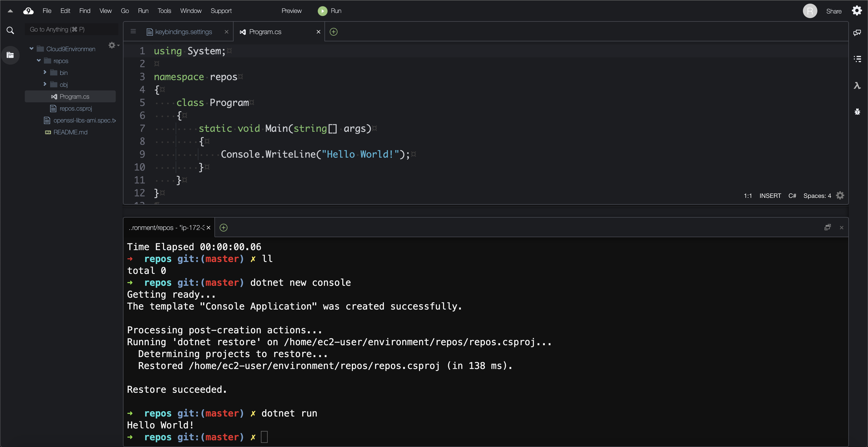Screen dimensions: 868x447
Task: Click 'Restore succeeded.' terminal text
Action: [177, 389]
